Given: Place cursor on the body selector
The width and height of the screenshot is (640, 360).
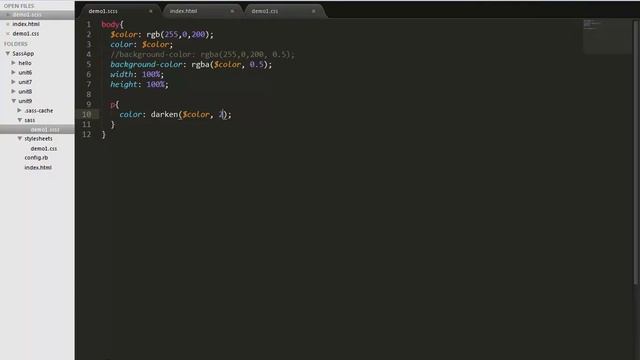Looking at the screenshot, I should coord(110,24).
